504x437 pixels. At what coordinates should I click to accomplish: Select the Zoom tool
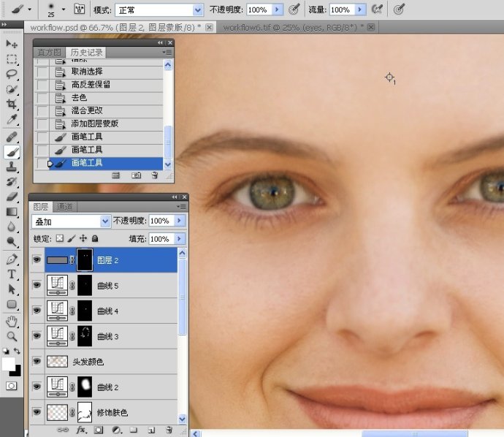(x=12, y=336)
